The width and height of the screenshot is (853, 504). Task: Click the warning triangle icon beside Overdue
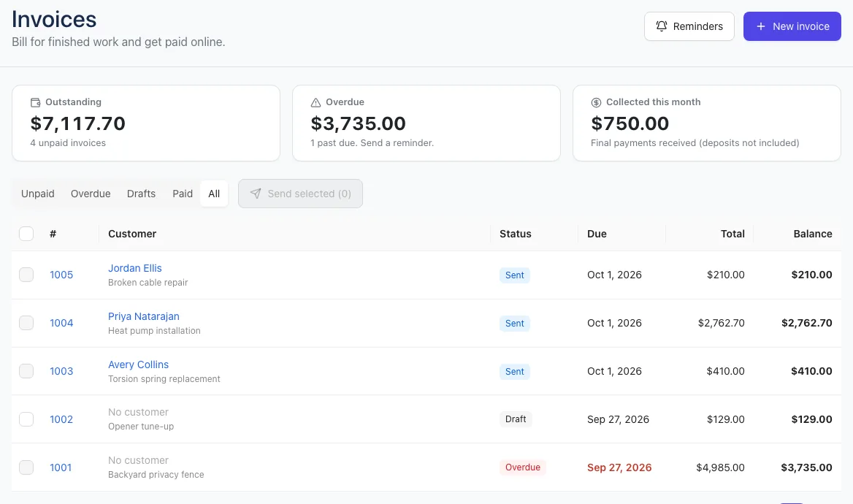click(x=315, y=102)
